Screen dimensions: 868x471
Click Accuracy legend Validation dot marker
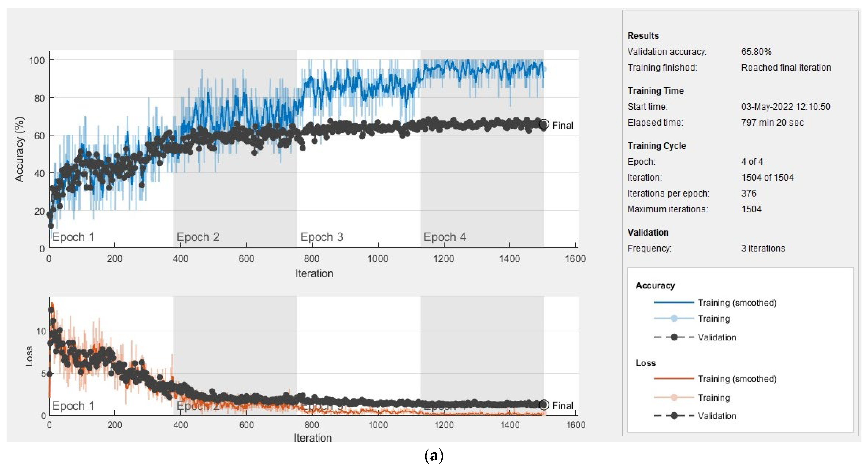coord(674,337)
